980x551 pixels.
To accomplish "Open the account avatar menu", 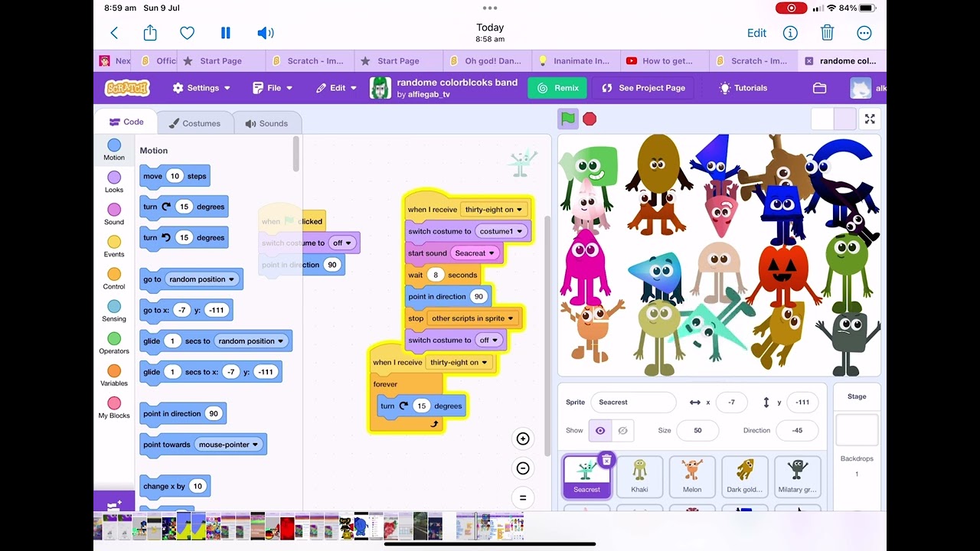I will click(861, 88).
